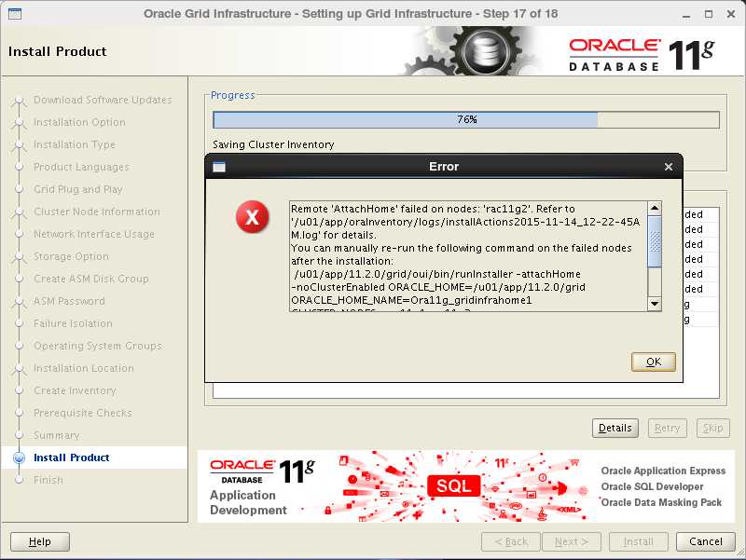The image size is (746, 560).
Task: Select the Storage Option step
Action: coord(71,256)
